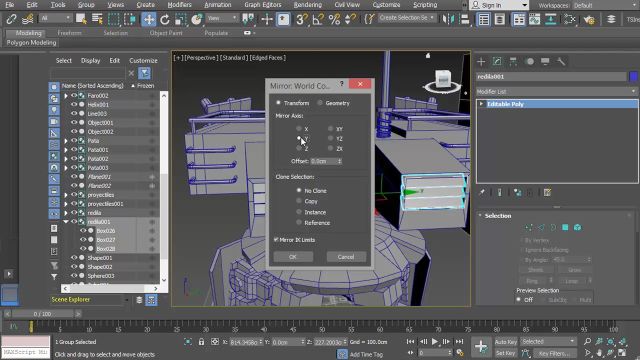Open the Modify panel tab icon

coord(497,61)
